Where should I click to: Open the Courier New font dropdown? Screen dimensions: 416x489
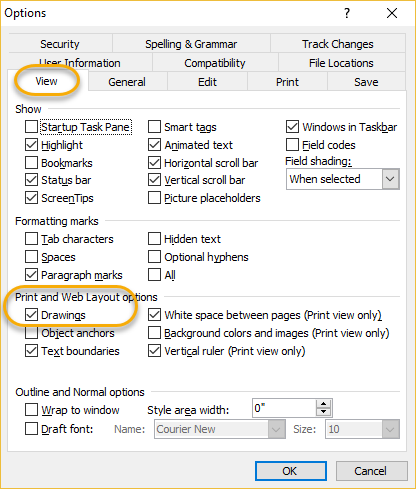[x=277, y=429]
